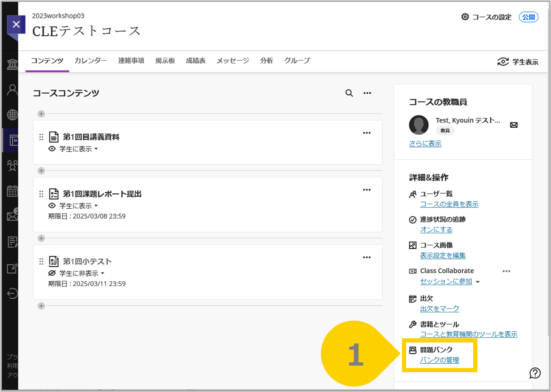
Task: Open the organizations people icon in sidebar
Action: (x=12, y=166)
